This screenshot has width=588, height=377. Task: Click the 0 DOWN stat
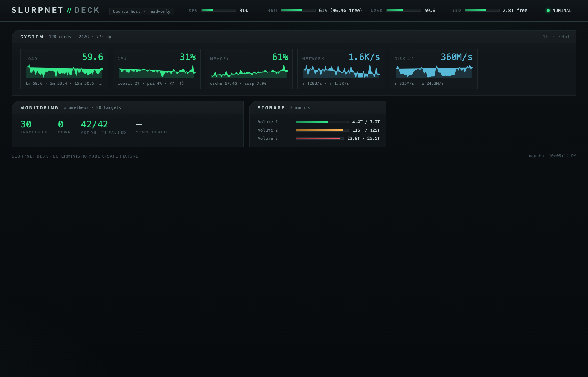pos(64,127)
